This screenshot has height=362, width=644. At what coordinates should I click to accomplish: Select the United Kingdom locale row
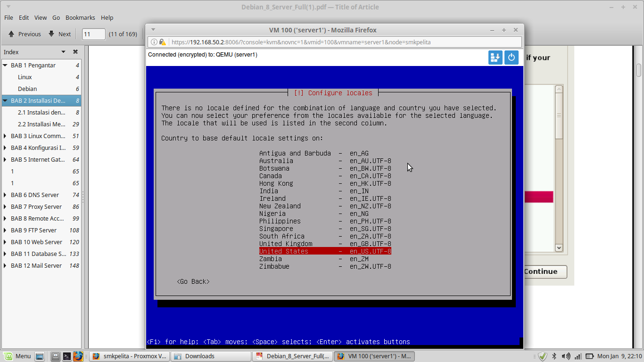325,244
